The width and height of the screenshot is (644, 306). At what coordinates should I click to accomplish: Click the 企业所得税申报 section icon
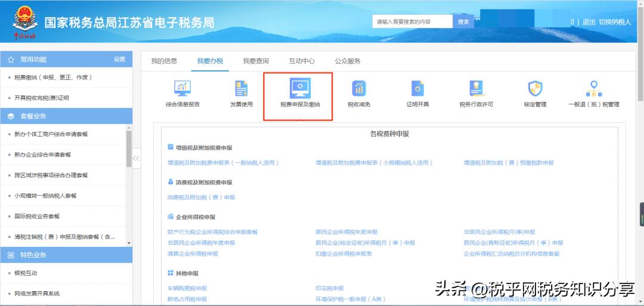tap(171, 217)
